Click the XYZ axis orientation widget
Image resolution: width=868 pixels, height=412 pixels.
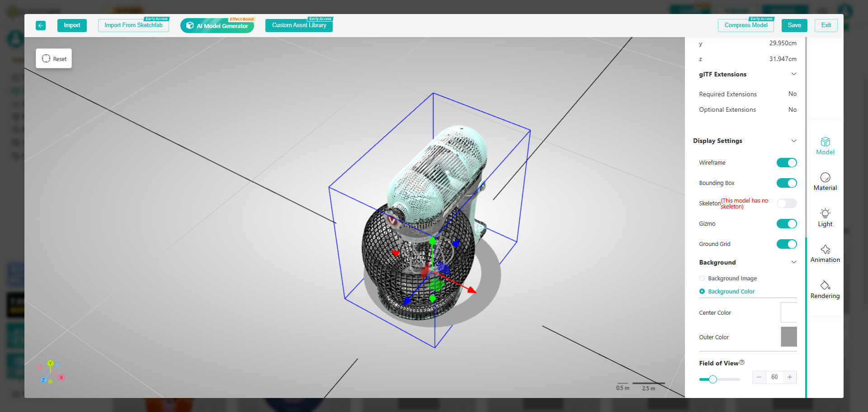click(51, 373)
